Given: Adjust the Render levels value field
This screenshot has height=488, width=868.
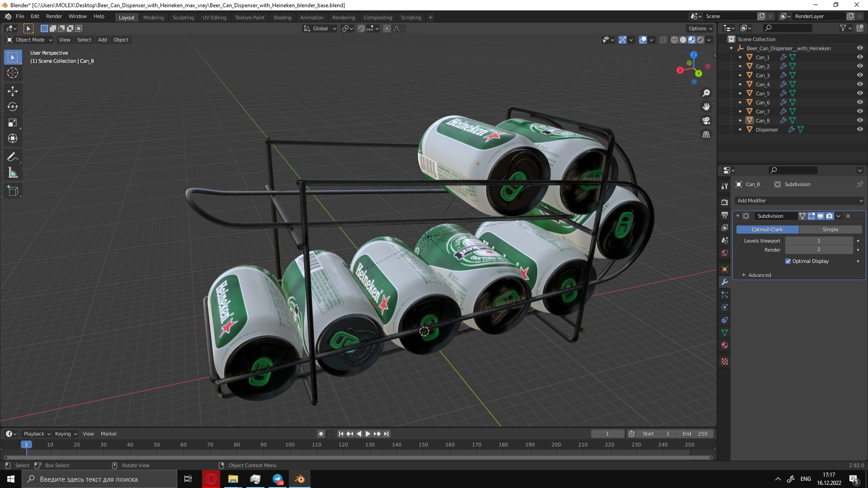Looking at the screenshot, I should tap(819, 250).
